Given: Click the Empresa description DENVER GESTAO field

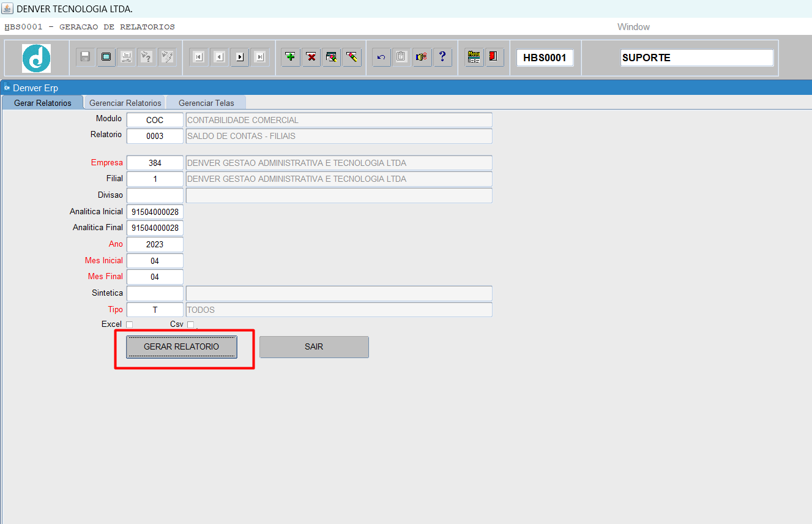Looking at the screenshot, I should pos(339,163).
